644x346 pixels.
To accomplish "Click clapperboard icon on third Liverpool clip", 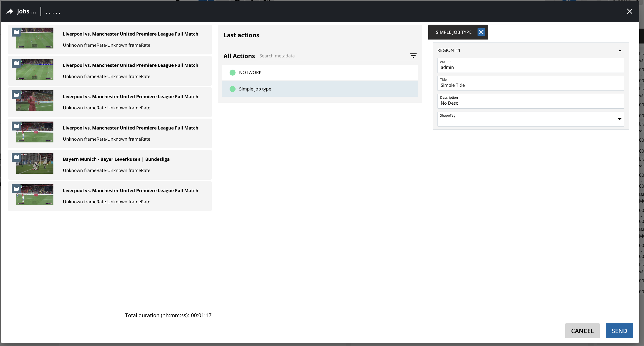I will (x=16, y=95).
